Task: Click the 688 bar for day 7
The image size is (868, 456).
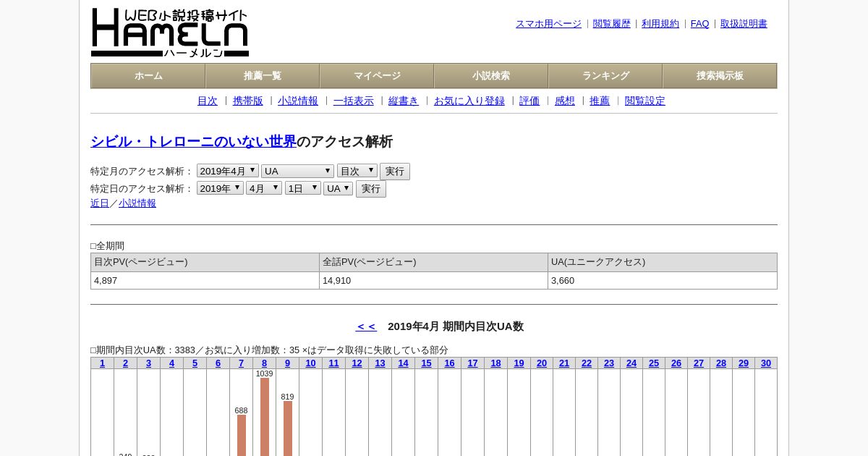Action: 242,435
